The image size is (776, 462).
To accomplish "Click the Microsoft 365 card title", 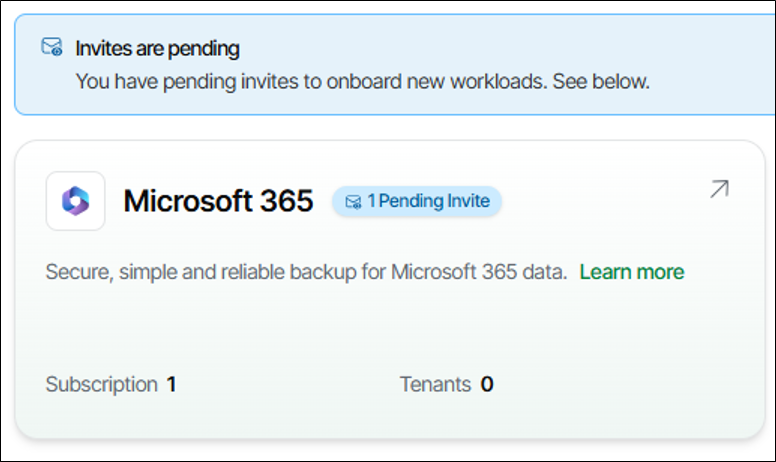I will point(218,201).
